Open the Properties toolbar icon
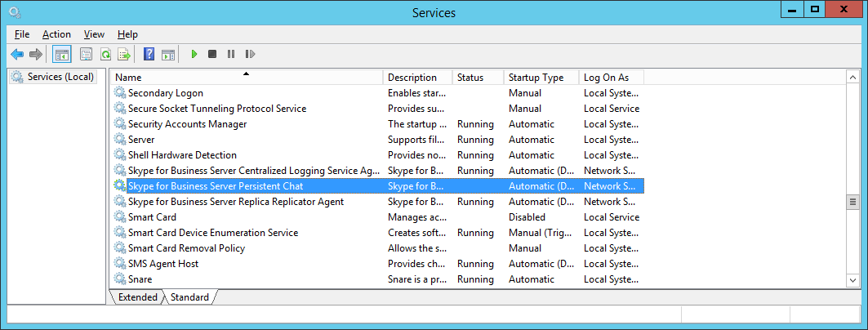868x330 pixels. click(86, 54)
